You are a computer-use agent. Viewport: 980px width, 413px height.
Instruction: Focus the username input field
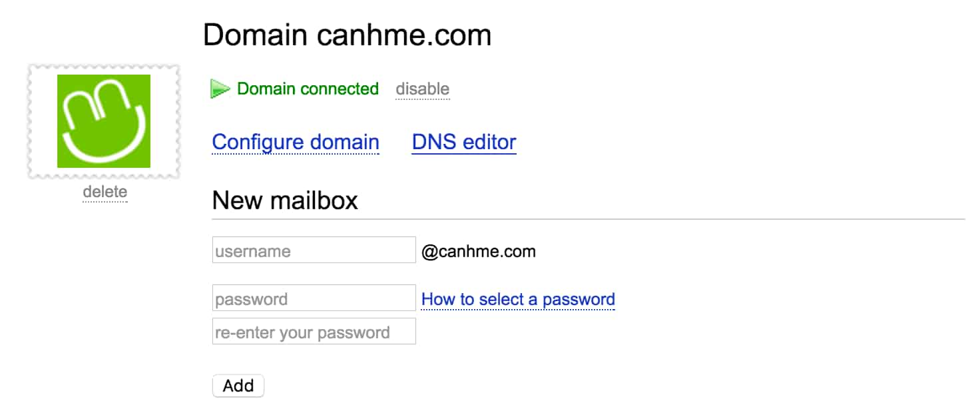pyautogui.click(x=314, y=250)
